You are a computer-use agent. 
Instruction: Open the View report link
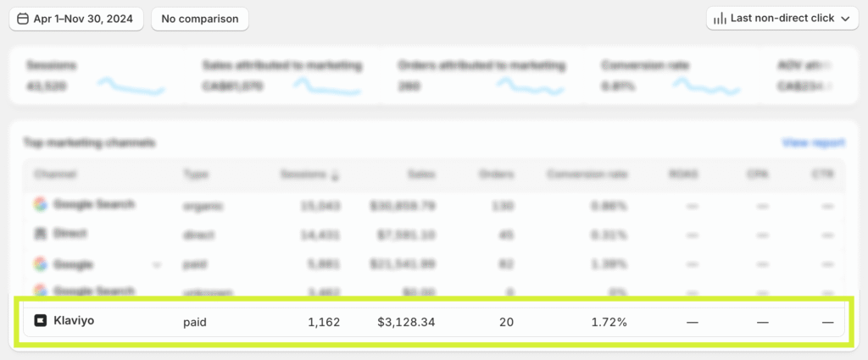point(813,143)
